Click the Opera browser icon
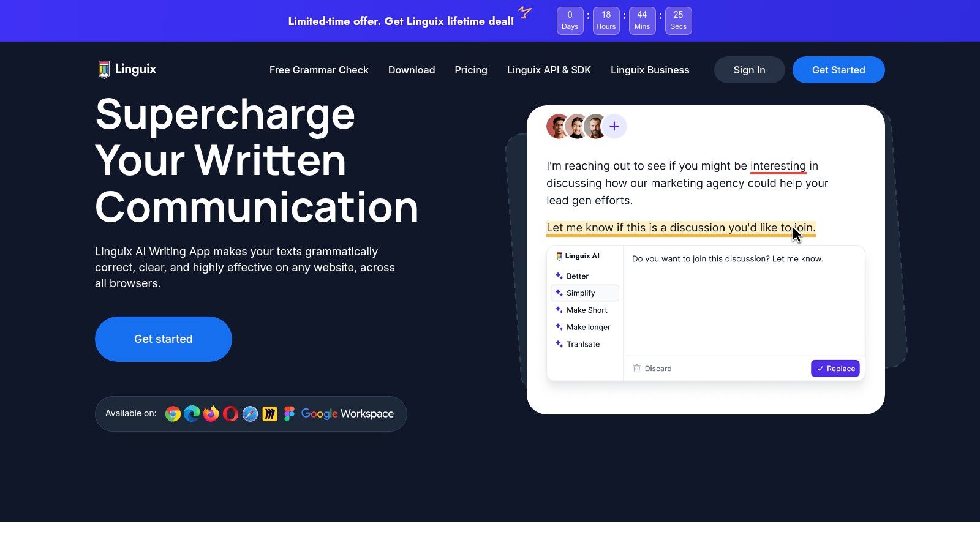The image size is (980, 551). coord(231,414)
